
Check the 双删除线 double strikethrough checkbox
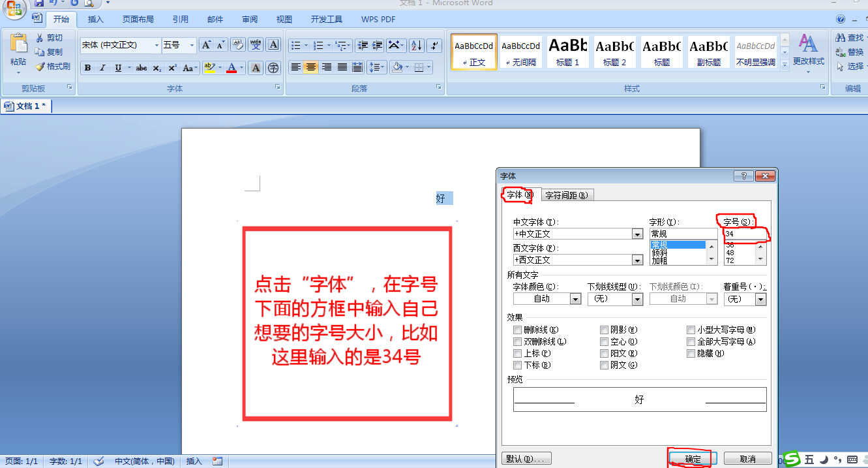[x=518, y=342]
